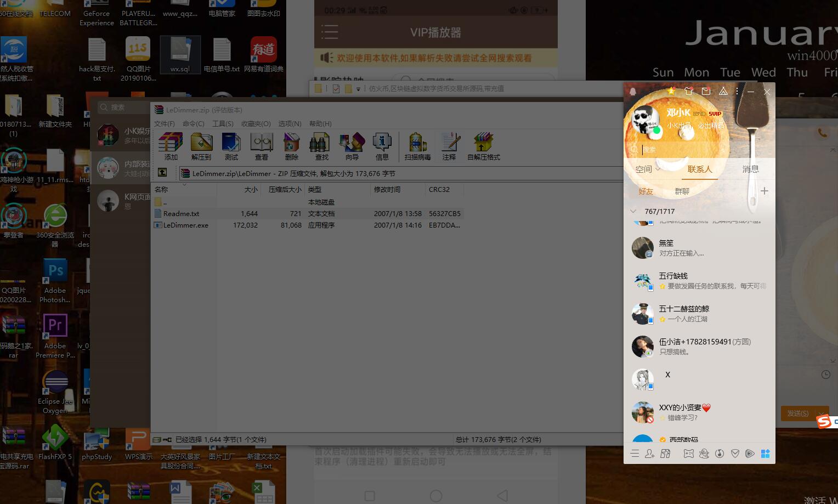Click the Add (添加) archive tool in WinRAR
The image size is (838, 504).
[x=171, y=145]
